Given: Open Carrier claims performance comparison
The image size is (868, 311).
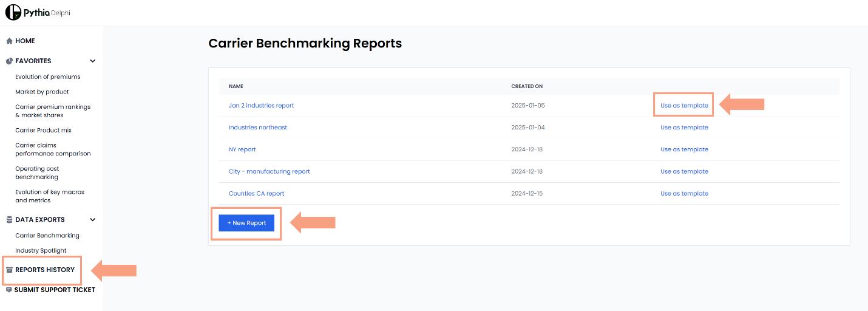Looking at the screenshot, I should tap(53, 149).
